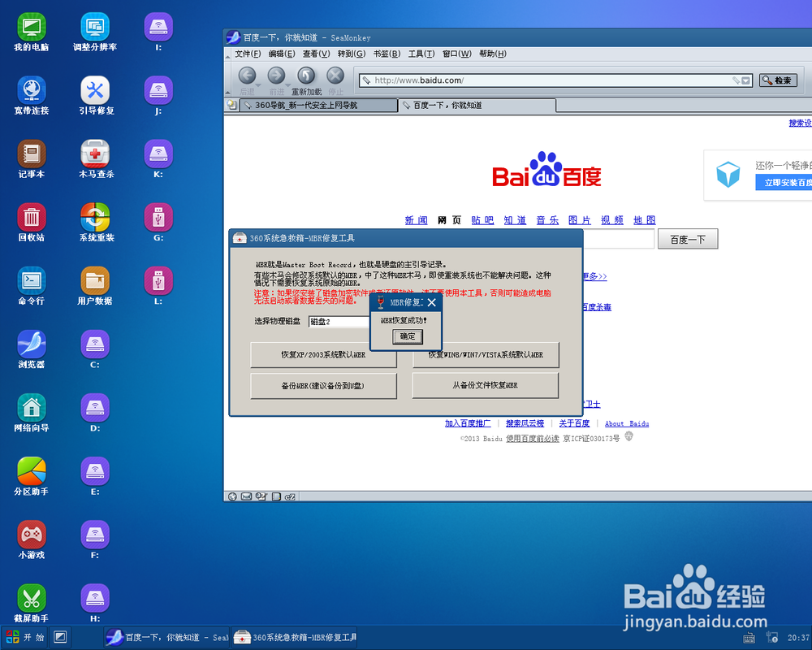The image size is (812, 650).
Task: Open the C: drive icon
Action: point(95,349)
